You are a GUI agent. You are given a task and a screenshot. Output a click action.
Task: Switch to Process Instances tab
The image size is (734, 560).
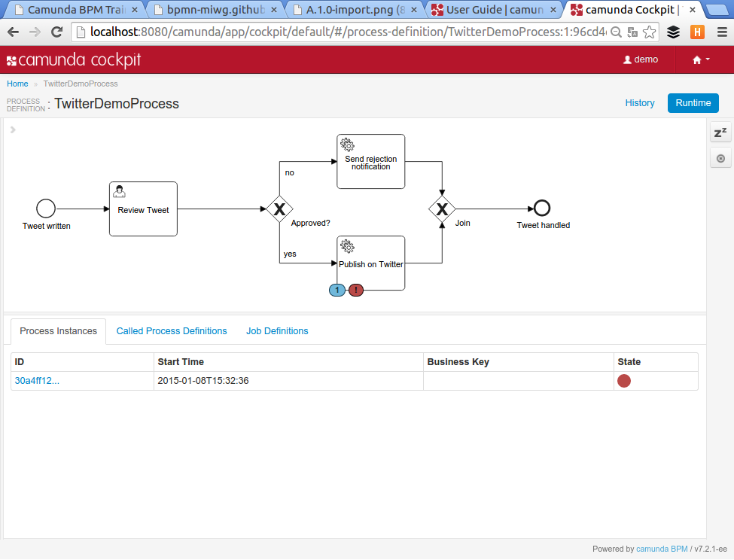pos(59,331)
